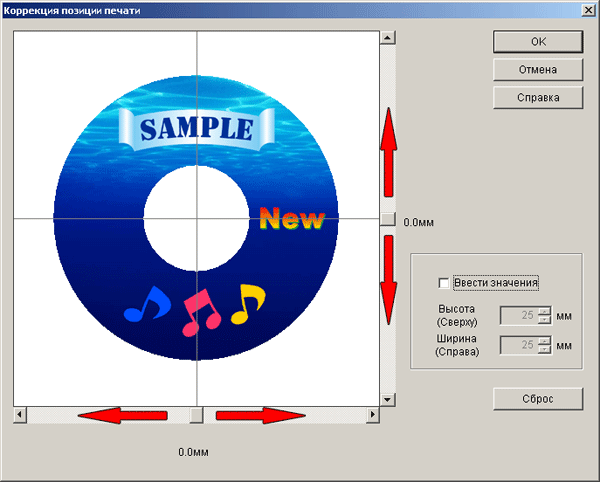Viewport: 600px width, 482px height.
Task: Click the red down arrow beside the preview
Action: pyautogui.click(x=388, y=280)
